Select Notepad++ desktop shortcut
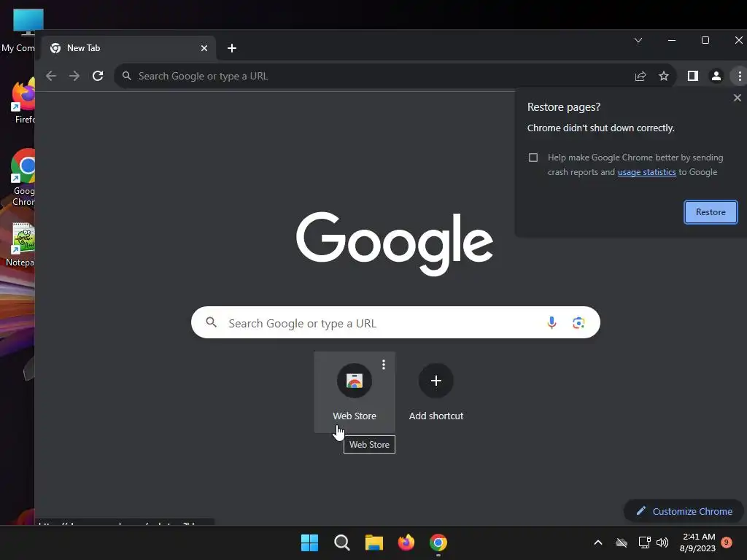The image size is (747, 560). 21,245
